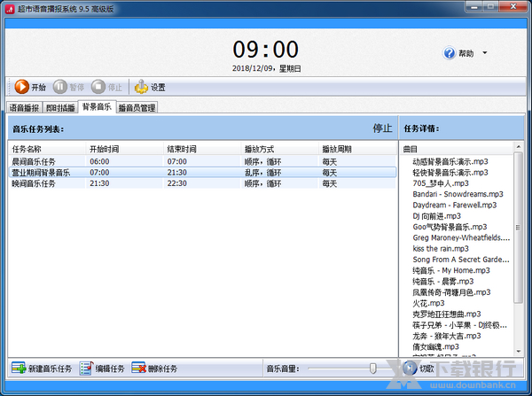
Task: Select track 筷子兄弟 - 小苹果
Action: [x=459, y=325]
